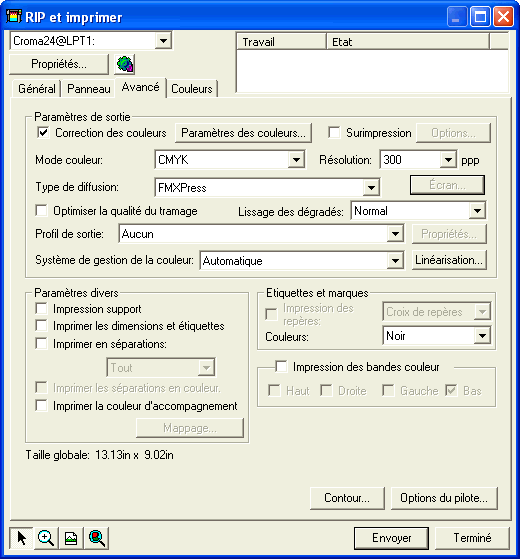The width and height of the screenshot is (520, 559).
Task: Open the Mode couleur CMYK dropdown
Action: pyautogui.click(x=296, y=160)
